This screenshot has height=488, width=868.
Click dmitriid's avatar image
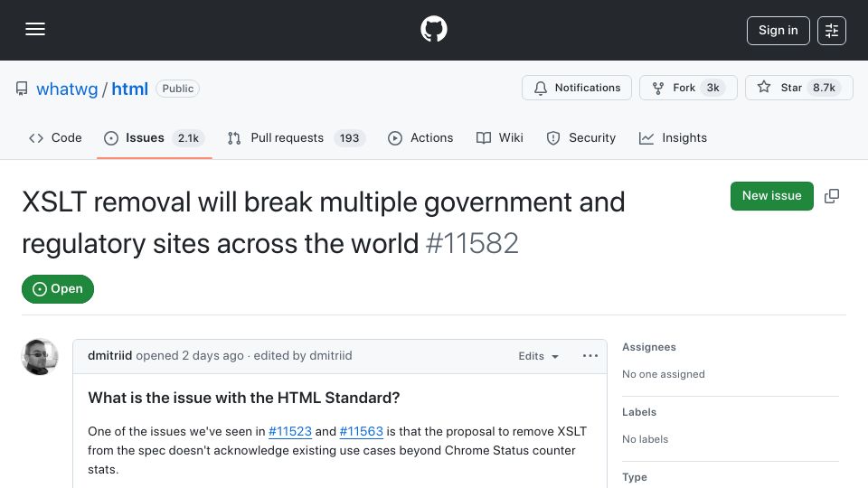click(x=40, y=357)
